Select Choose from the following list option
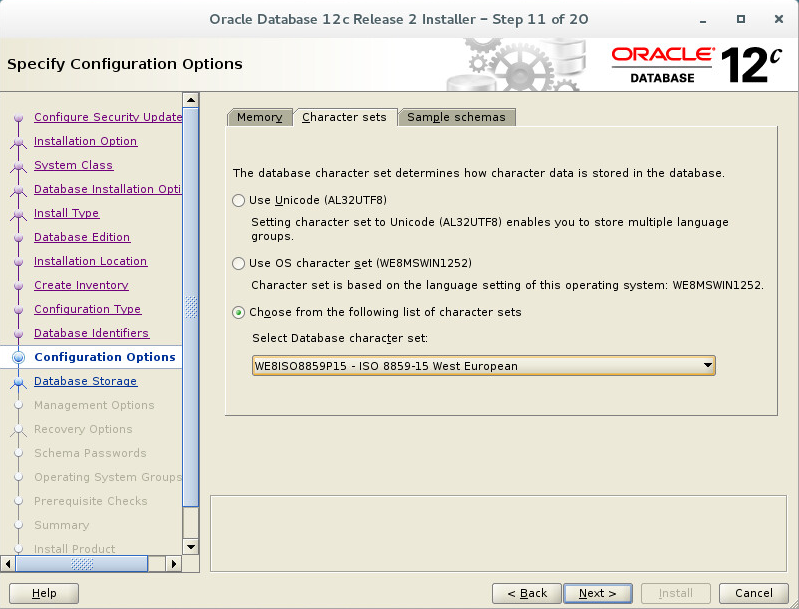 point(238,312)
